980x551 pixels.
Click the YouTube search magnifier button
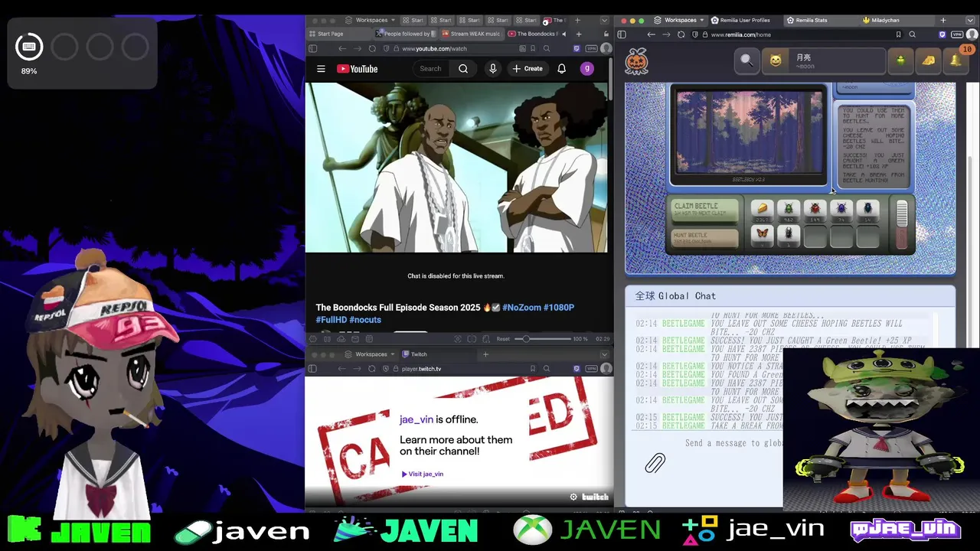point(463,69)
